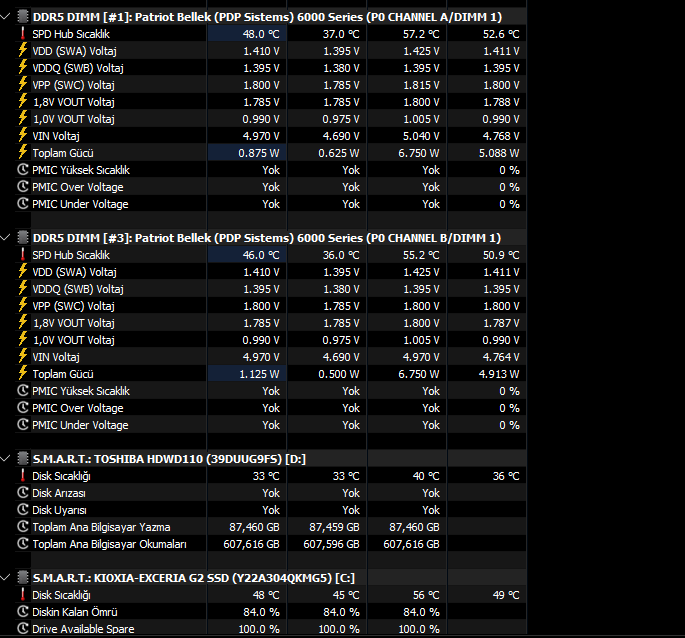Click bolt icon of DIMM #3 VIN Voltaj
This screenshot has width=685, height=638.
click(x=23, y=357)
